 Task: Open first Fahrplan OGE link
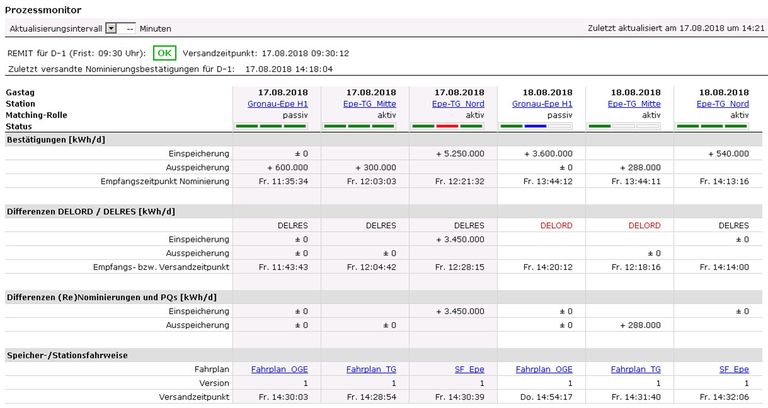(281, 369)
